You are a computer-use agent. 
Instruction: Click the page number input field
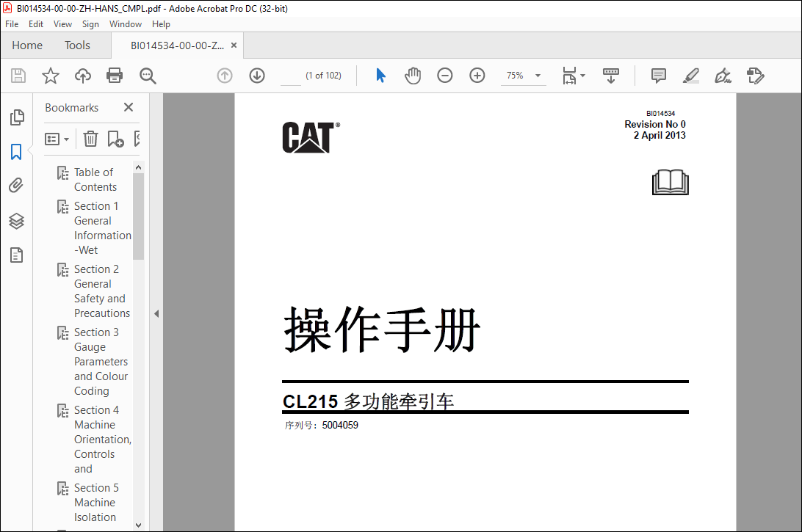291,76
